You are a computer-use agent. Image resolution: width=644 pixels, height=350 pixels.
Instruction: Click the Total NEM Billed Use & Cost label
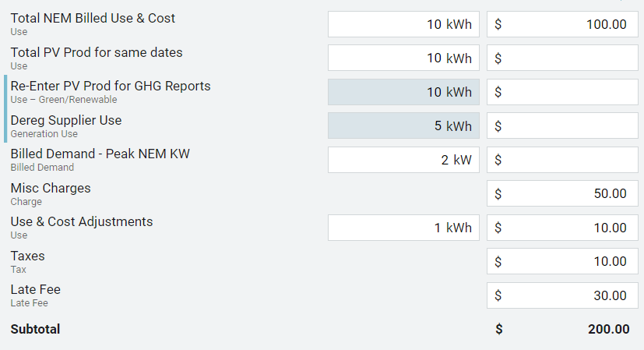click(x=93, y=18)
